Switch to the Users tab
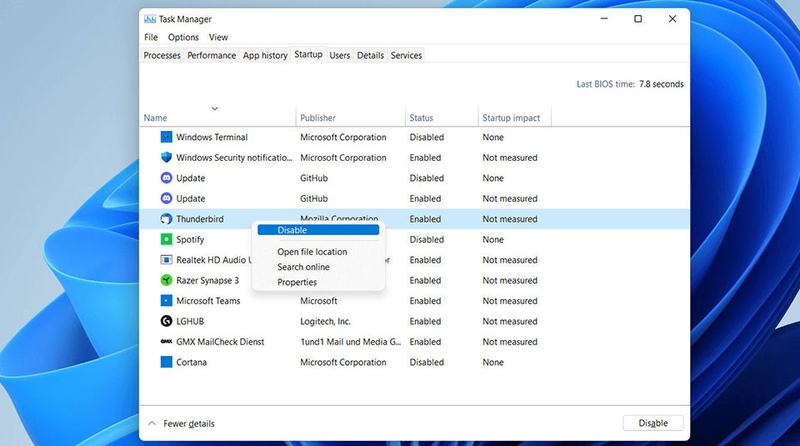Viewport: 800px width, 446px height. [339, 55]
